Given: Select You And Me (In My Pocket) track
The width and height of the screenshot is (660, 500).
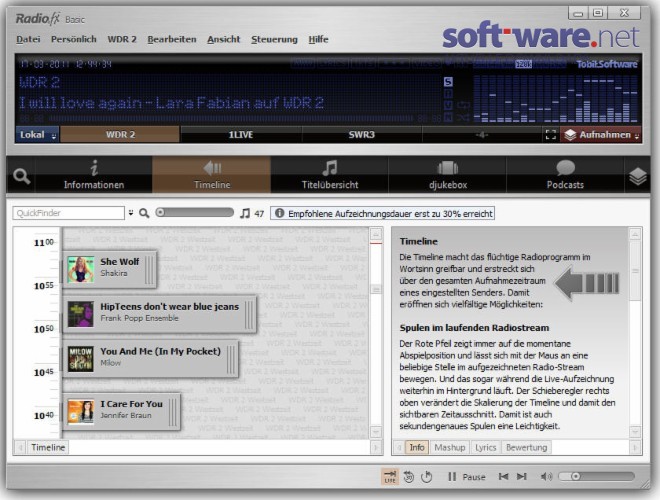Looking at the screenshot, I should 150,359.
